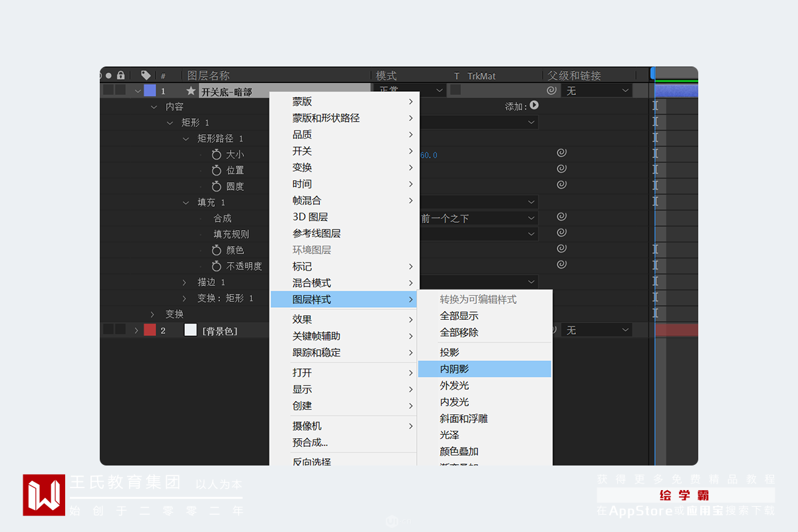Image resolution: width=798 pixels, height=532 pixels.
Task: Select 内阴影 layer style
Action: pos(485,369)
